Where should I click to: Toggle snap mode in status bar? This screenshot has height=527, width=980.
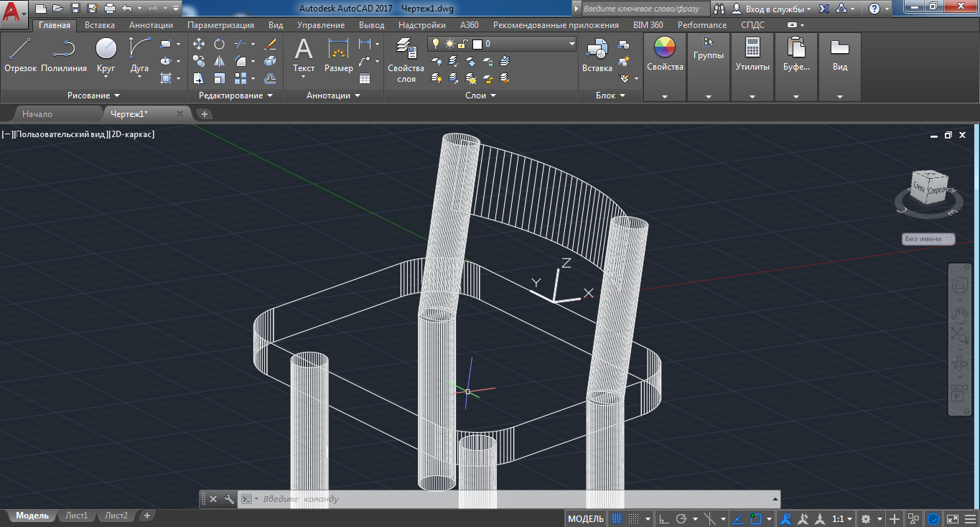[x=634, y=518]
